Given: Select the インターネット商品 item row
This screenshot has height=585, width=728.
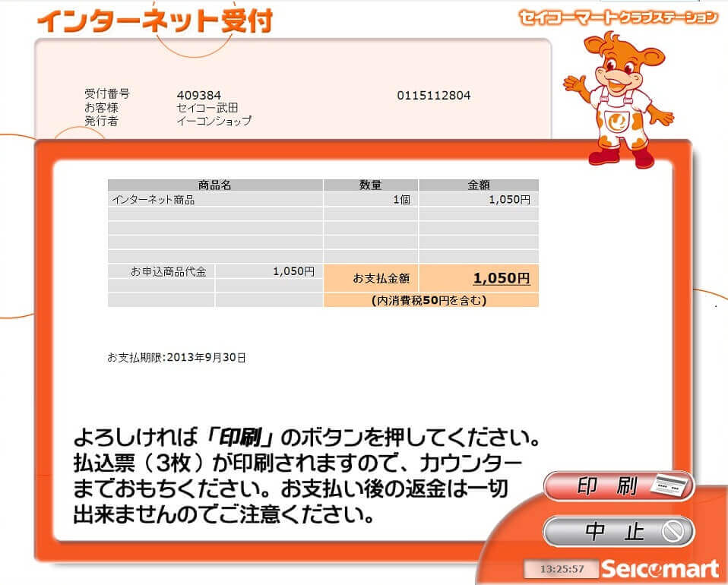Looking at the screenshot, I should coord(323,200).
